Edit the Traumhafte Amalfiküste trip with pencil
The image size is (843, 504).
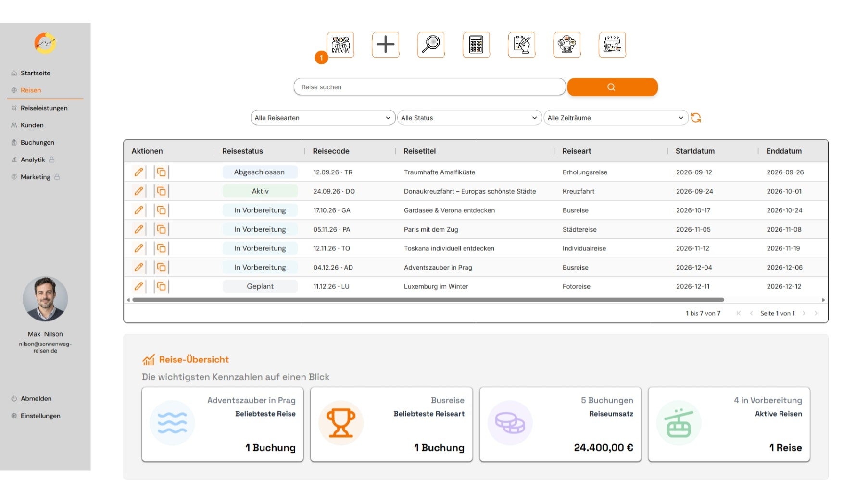[x=138, y=172]
